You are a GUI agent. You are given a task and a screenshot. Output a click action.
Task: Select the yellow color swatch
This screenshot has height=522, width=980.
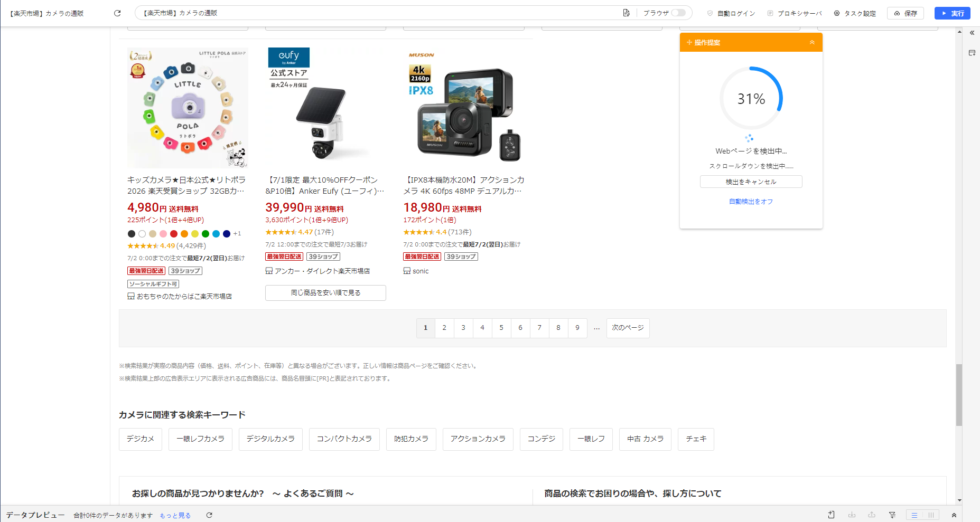195,234
